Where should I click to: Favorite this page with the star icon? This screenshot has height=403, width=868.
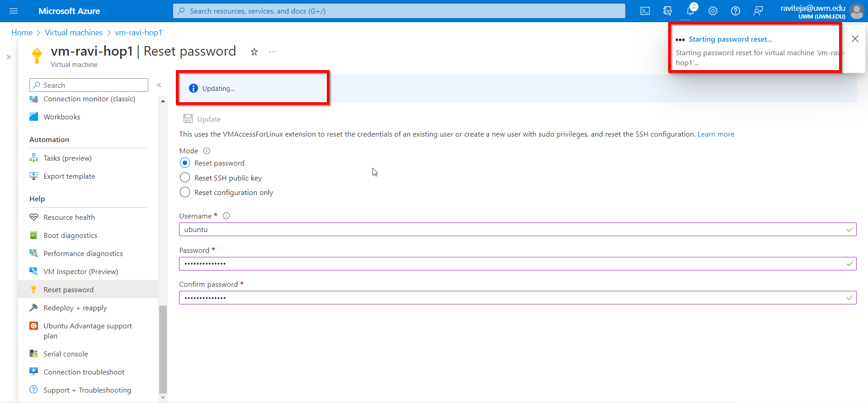tap(254, 52)
